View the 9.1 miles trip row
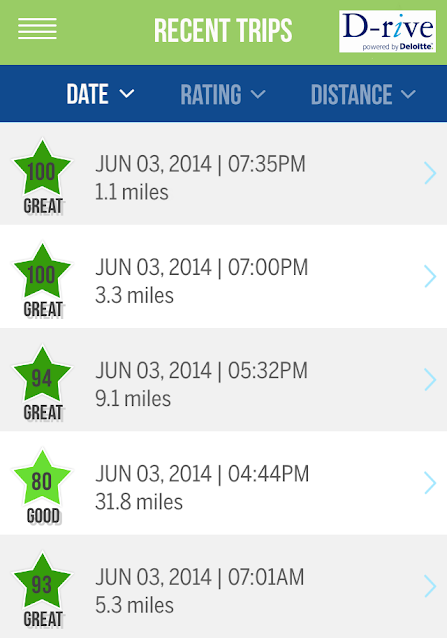 click(223, 380)
